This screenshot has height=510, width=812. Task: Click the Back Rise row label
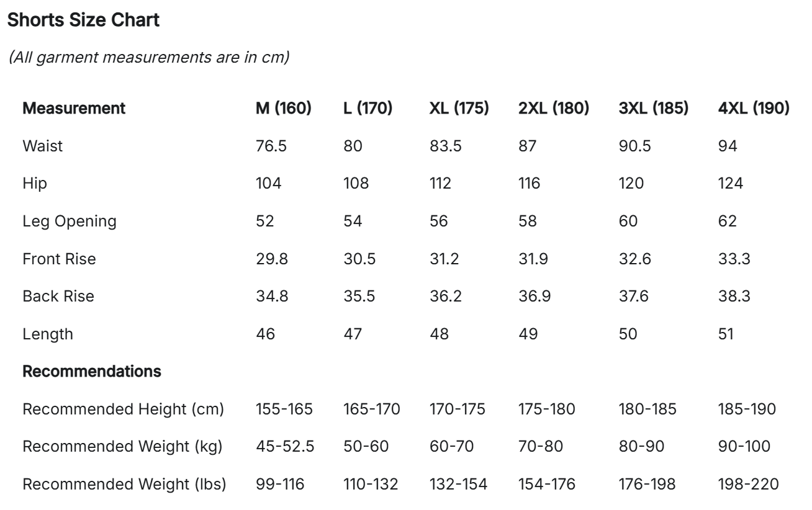(x=58, y=297)
